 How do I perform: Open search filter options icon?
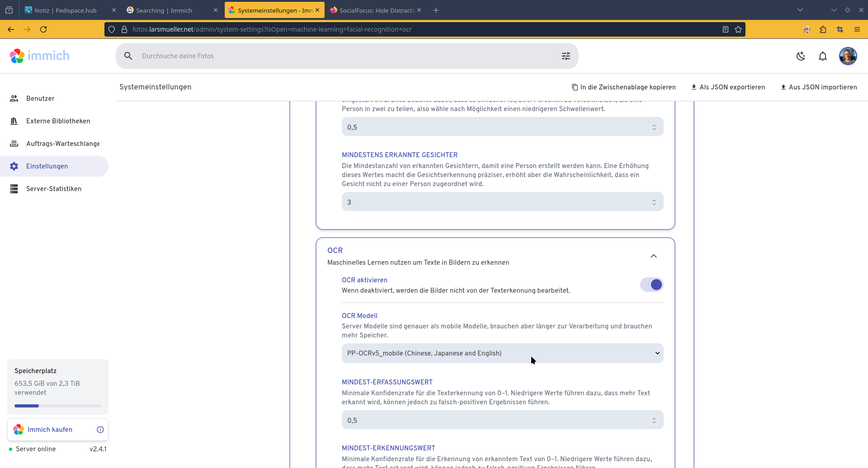(566, 56)
